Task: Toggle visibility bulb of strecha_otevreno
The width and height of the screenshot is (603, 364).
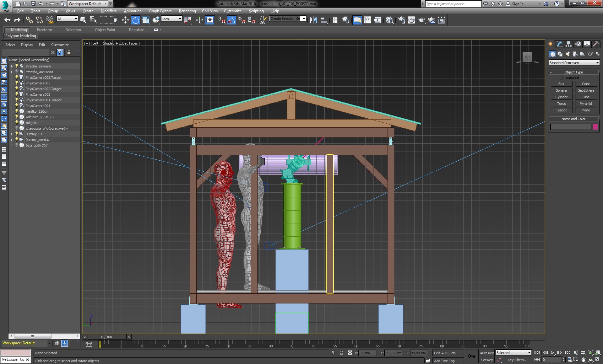Action: point(17,72)
